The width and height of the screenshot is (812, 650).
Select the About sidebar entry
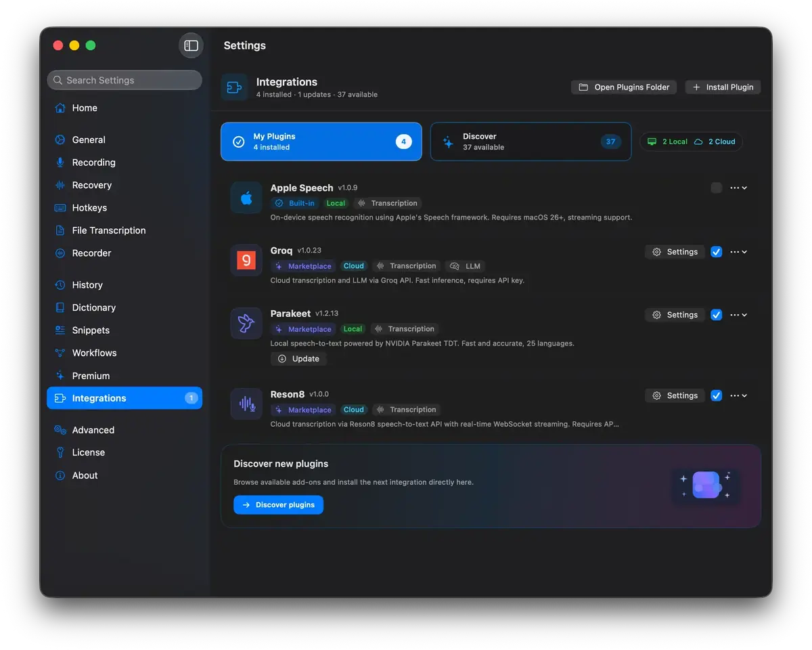(x=125, y=475)
